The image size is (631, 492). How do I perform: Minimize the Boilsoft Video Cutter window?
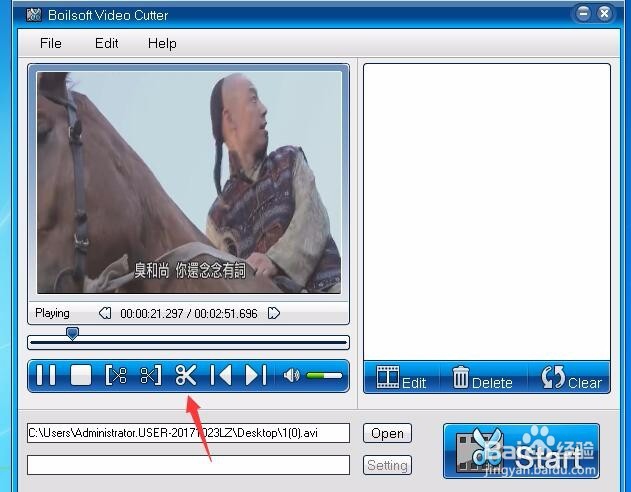pyautogui.click(x=583, y=14)
